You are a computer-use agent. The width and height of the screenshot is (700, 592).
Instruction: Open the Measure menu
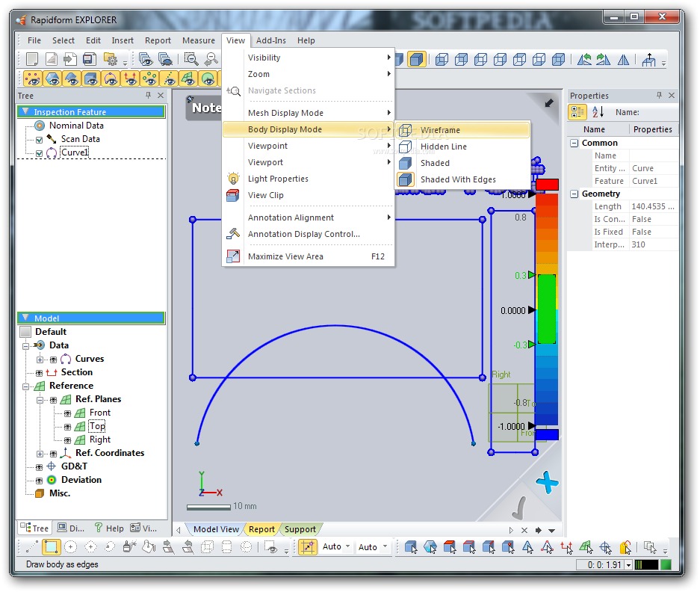click(198, 40)
